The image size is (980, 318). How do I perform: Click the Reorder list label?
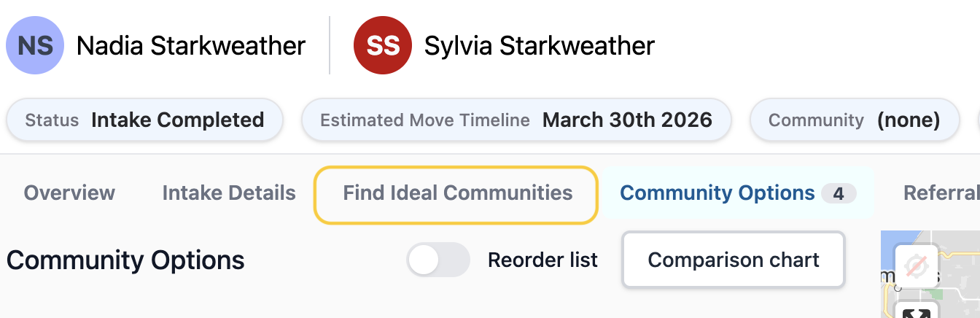[x=542, y=260]
